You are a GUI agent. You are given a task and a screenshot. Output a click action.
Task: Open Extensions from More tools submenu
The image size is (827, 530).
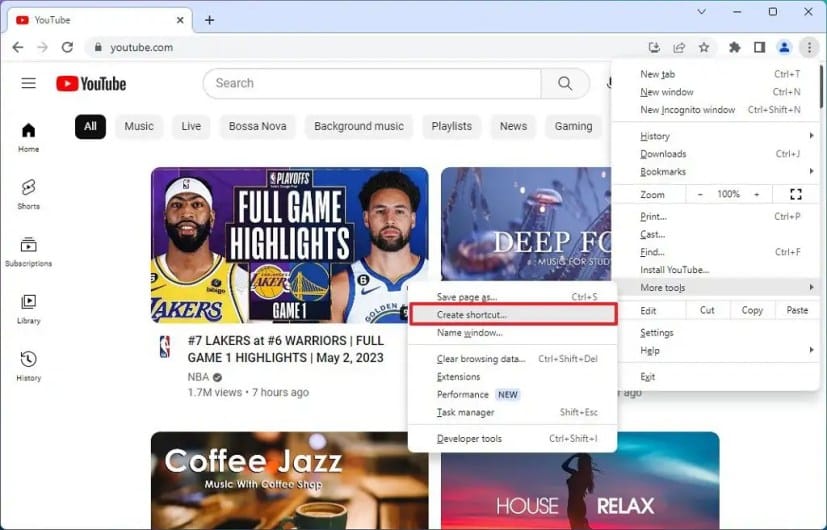click(513, 377)
